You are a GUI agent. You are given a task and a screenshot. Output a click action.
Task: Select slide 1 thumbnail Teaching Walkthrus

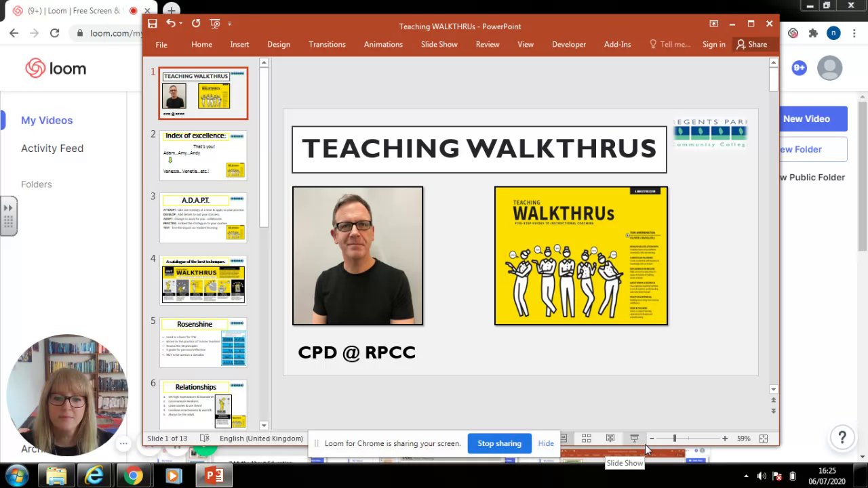click(203, 93)
